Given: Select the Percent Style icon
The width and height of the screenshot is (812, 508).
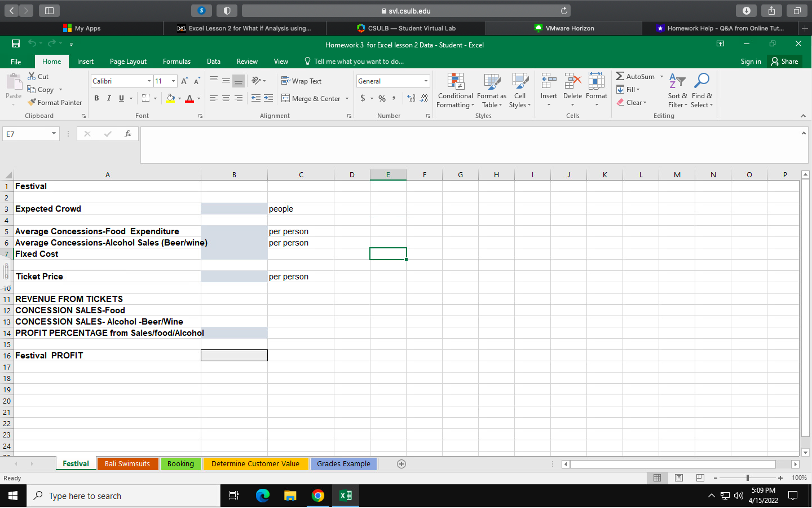Looking at the screenshot, I should [382, 97].
